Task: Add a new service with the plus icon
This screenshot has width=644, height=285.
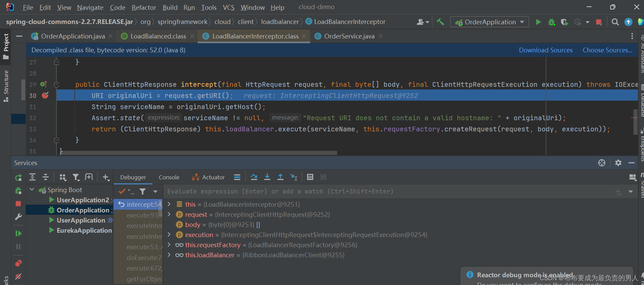Action: tap(106, 177)
